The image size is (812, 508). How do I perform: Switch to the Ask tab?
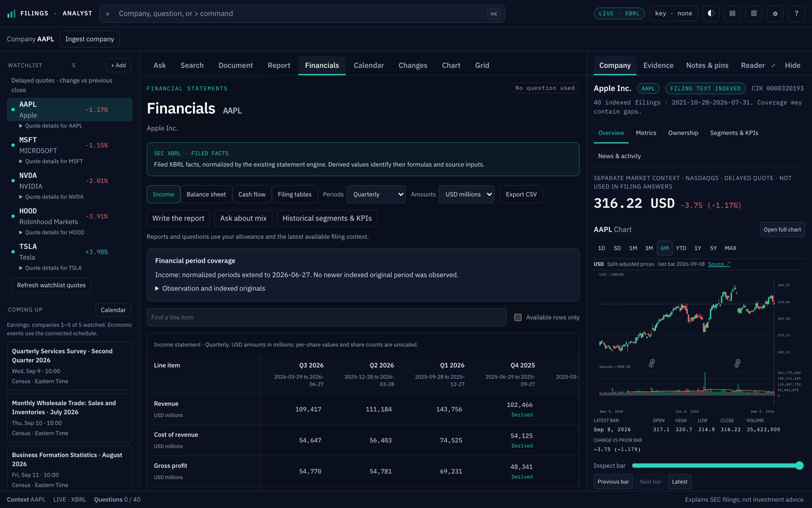[160, 65]
